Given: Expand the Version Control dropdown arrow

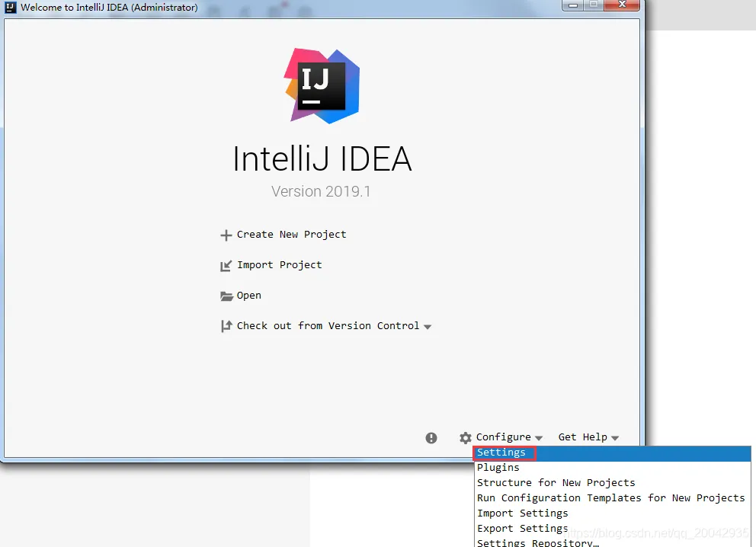Looking at the screenshot, I should 428,327.
